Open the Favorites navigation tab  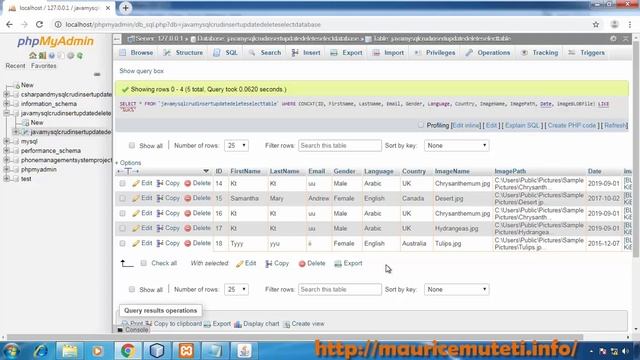coord(44,66)
